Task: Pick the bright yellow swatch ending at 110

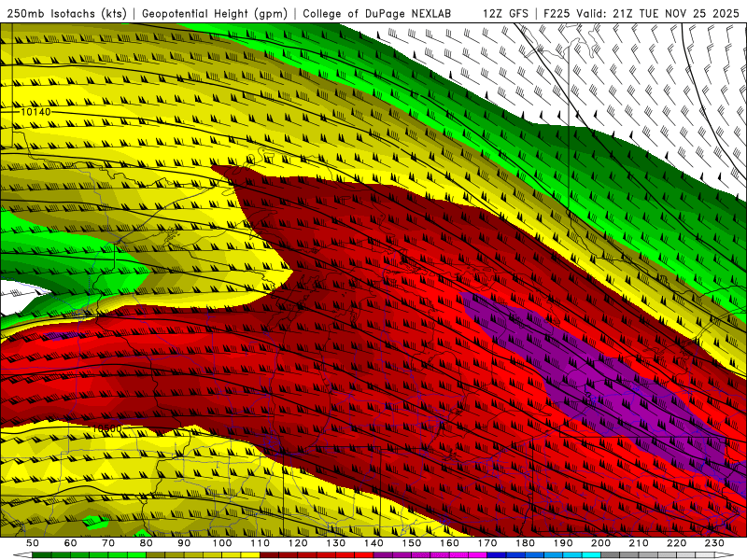Action: (x=250, y=555)
